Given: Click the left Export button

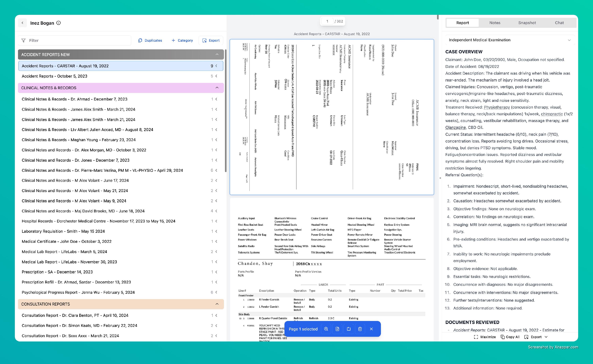Looking at the screenshot, I should pyautogui.click(x=211, y=40).
